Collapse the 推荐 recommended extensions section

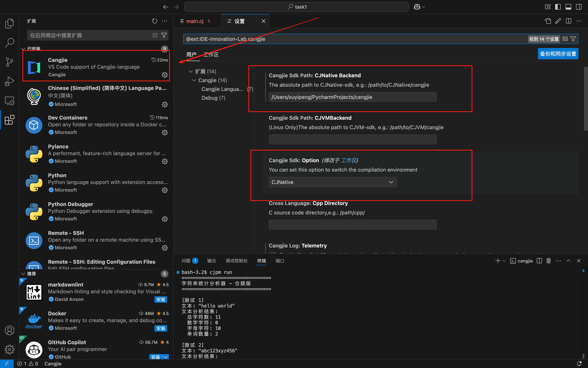coord(23,274)
